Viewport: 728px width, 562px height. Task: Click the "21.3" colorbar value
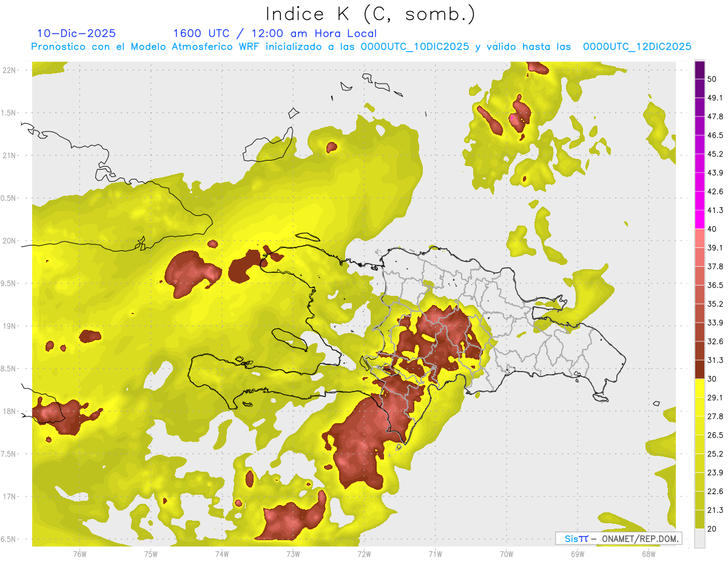pos(715,510)
